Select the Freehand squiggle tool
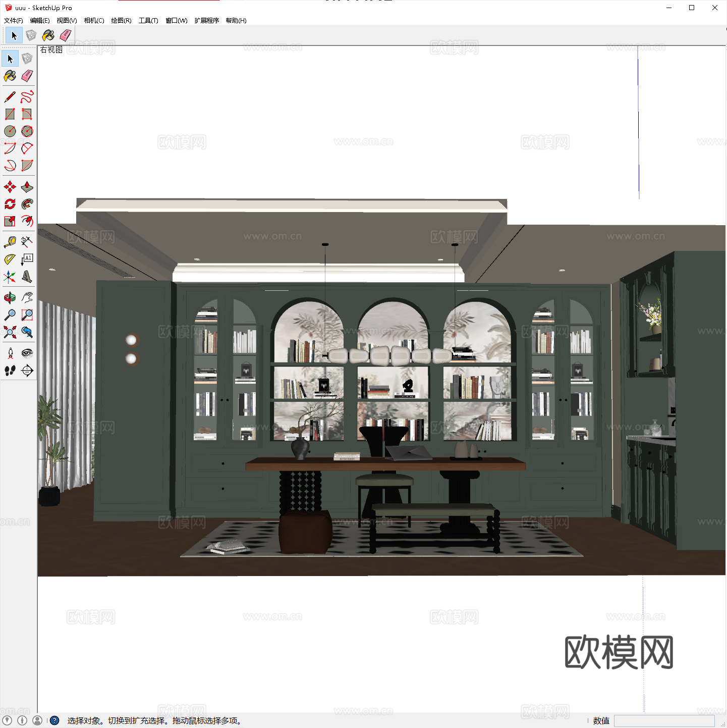The width and height of the screenshot is (727, 728). coord(27,97)
